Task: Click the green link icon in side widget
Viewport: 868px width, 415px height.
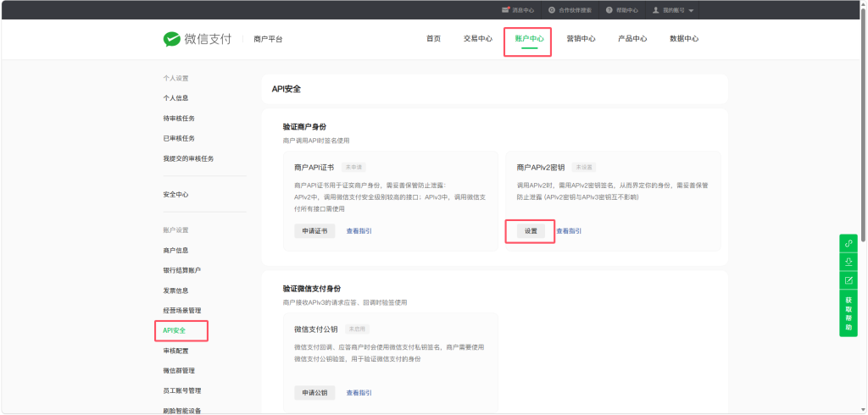Action: pyautogui.click(x=848, y=243)
